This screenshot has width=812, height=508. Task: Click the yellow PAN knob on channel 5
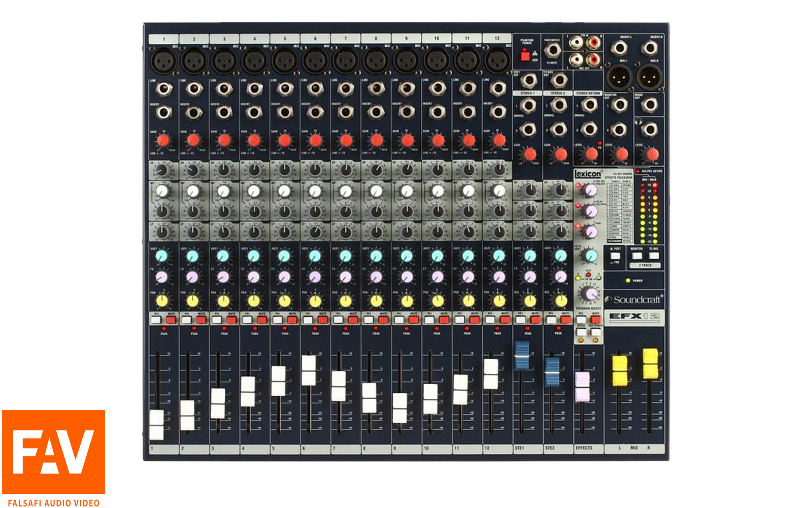click(x=284, y=301)
